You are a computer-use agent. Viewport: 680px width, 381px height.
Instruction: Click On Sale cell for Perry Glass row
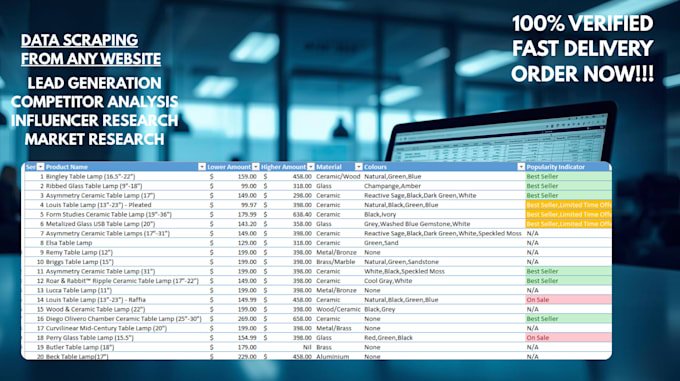(x=568, y=338)
